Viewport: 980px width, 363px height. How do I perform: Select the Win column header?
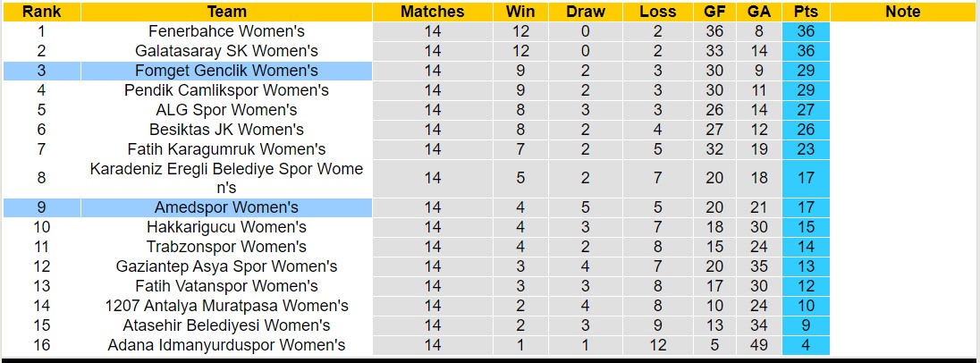point(520,12)
